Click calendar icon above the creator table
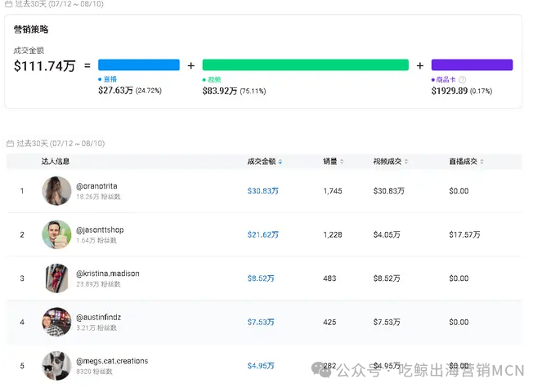542x392 pixels. (10, 144)
